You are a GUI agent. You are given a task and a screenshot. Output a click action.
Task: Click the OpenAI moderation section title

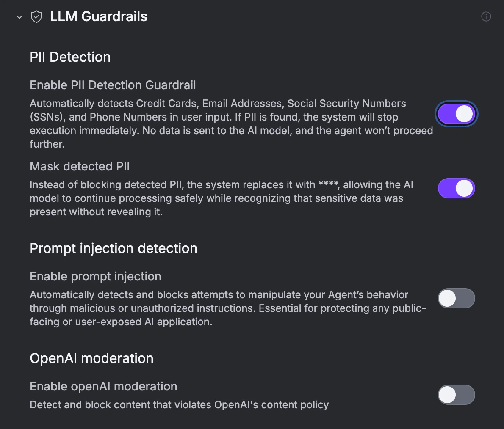pyautogui.click(x=91, y=358)
